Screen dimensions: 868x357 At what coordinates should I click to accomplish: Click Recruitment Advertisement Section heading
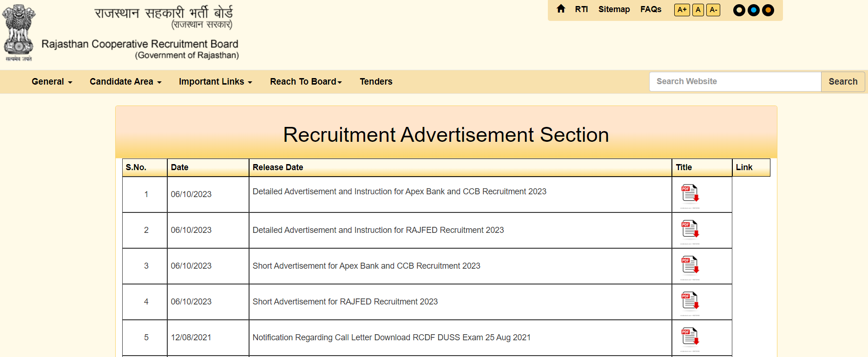click(x=446, y=135)
